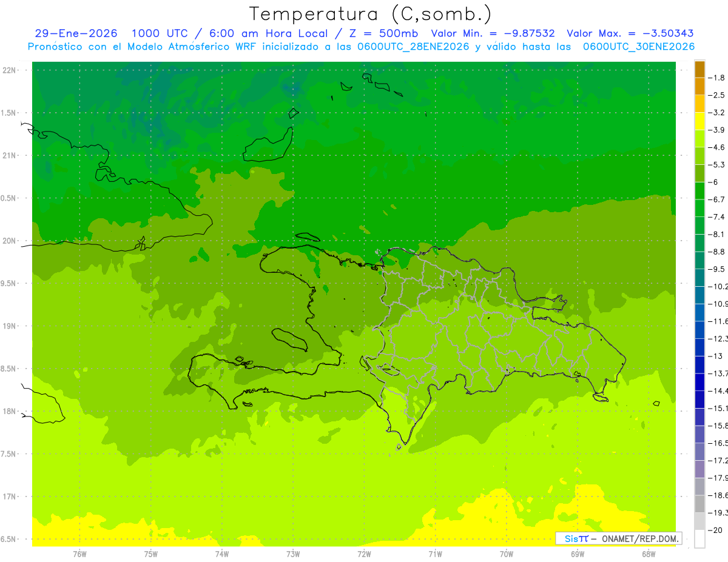Screen dimensions: 728x562
Task: Click the 21N latitude axis label
Action: [10, 156]
